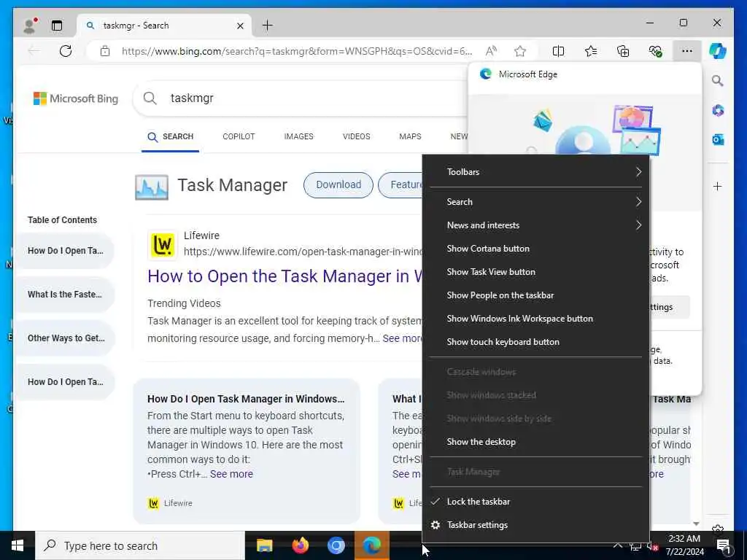Open Settings and more ellipsis menu
The width and height of the screenshot is (747, 560).
(687, 51)
